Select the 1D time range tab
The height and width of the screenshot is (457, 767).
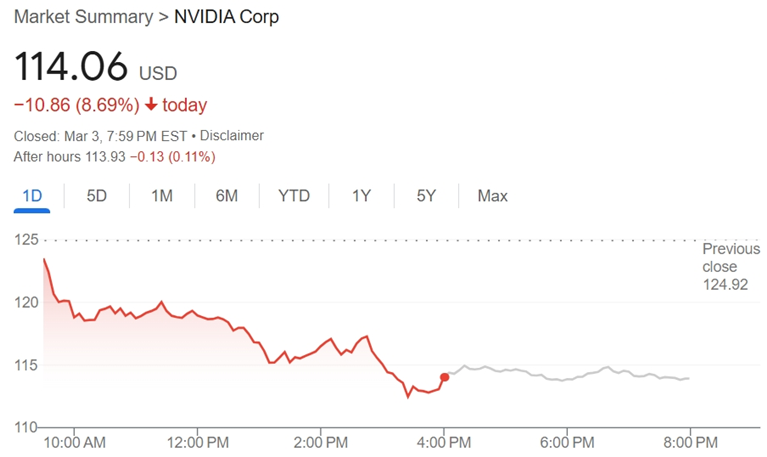32,196
